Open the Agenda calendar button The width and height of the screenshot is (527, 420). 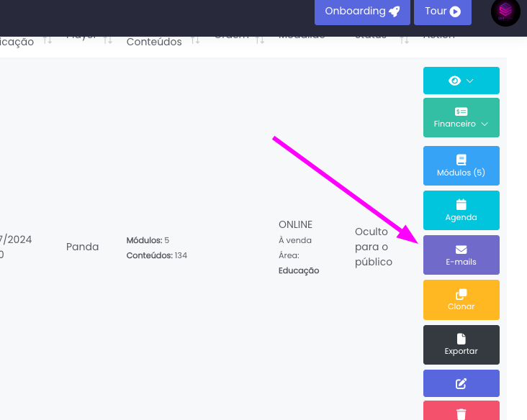pyautogui.click(x=461, y=210)
